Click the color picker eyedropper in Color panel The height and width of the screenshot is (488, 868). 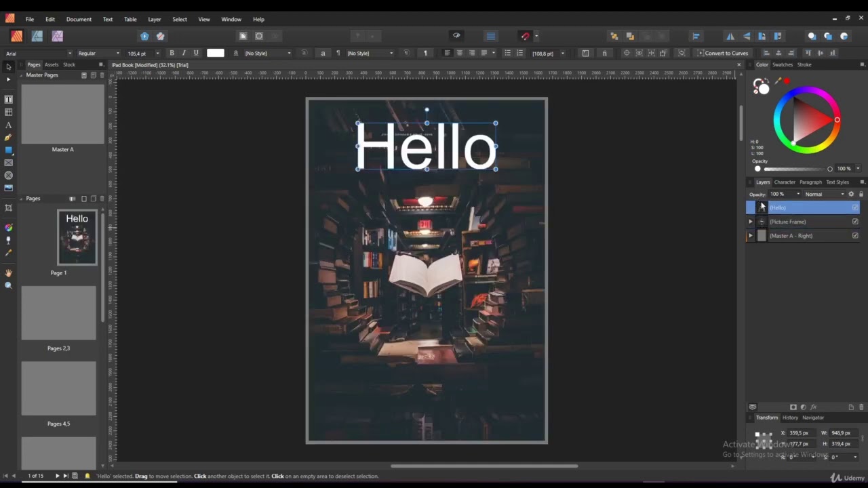click(778, 81)
